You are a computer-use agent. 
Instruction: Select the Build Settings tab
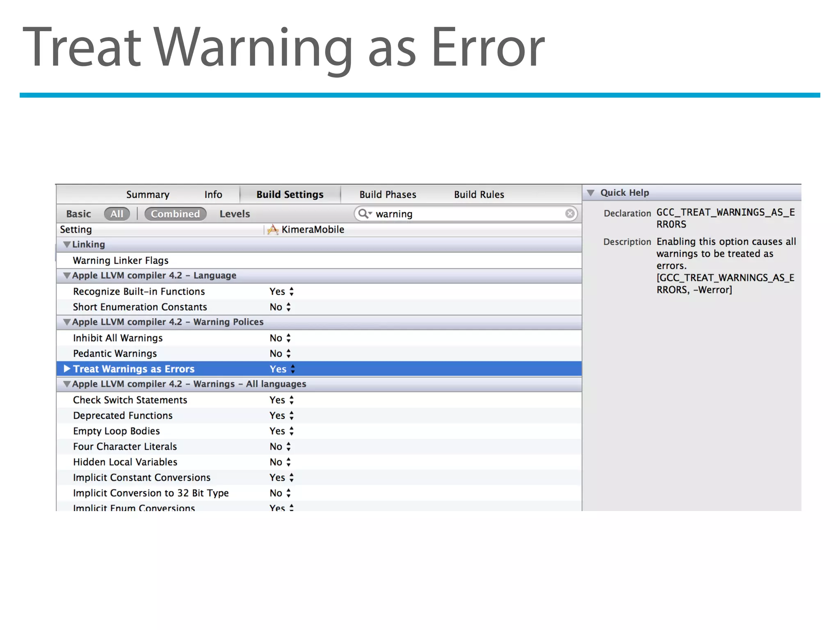pyautogui.click(x=290, y=194)
